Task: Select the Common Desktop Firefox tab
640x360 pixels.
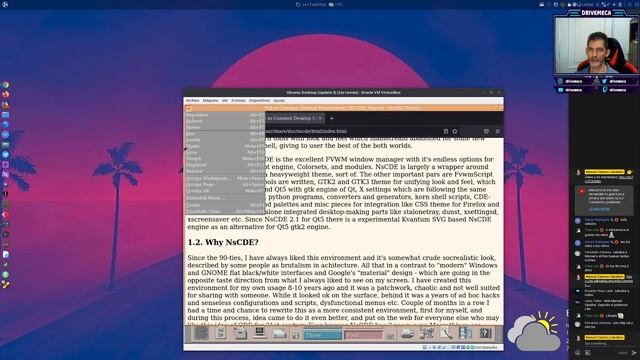Action: coord(294,118)
